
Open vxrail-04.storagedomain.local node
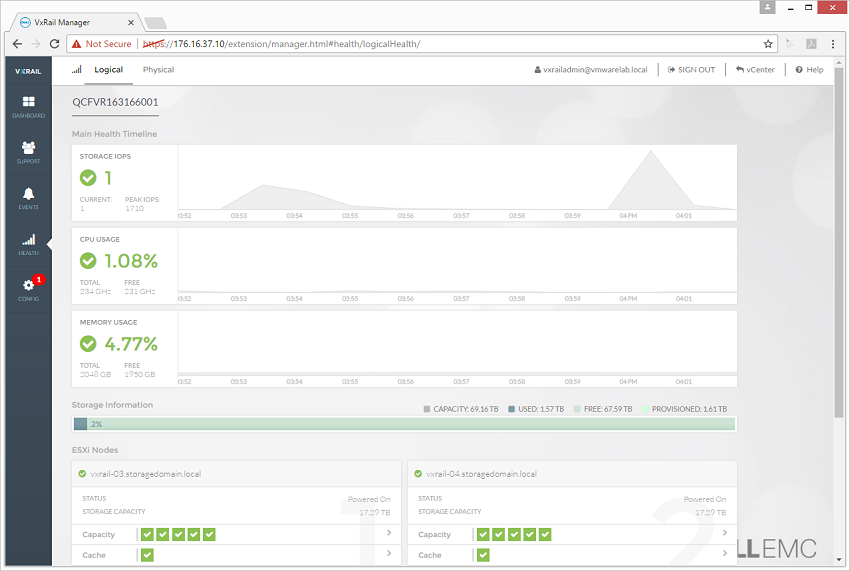(481, 474)
